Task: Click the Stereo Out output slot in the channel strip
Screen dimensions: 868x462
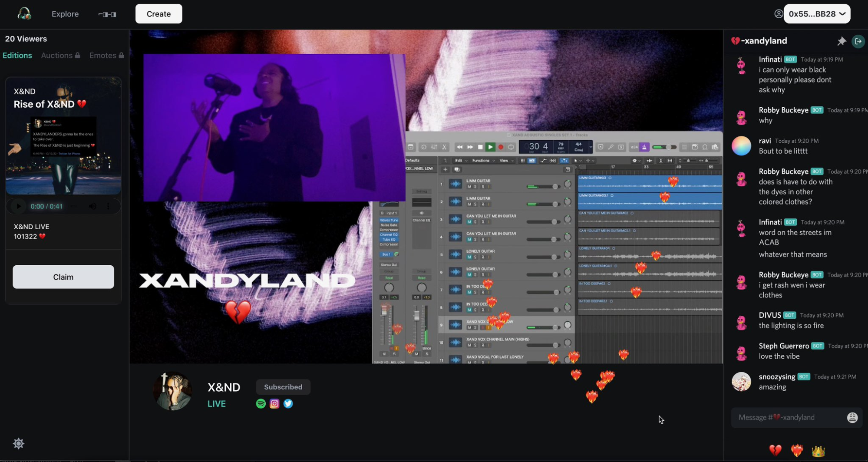Action: (389, 265)
